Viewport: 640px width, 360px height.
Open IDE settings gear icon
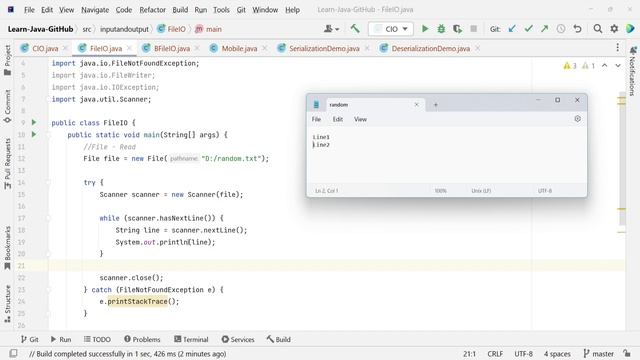coord(614,29)
